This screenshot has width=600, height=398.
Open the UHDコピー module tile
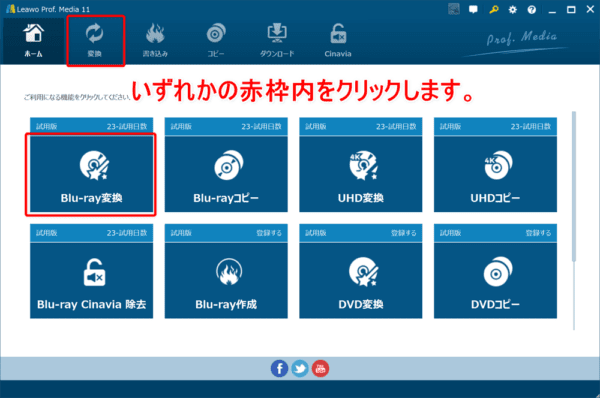tap(495, 174)
